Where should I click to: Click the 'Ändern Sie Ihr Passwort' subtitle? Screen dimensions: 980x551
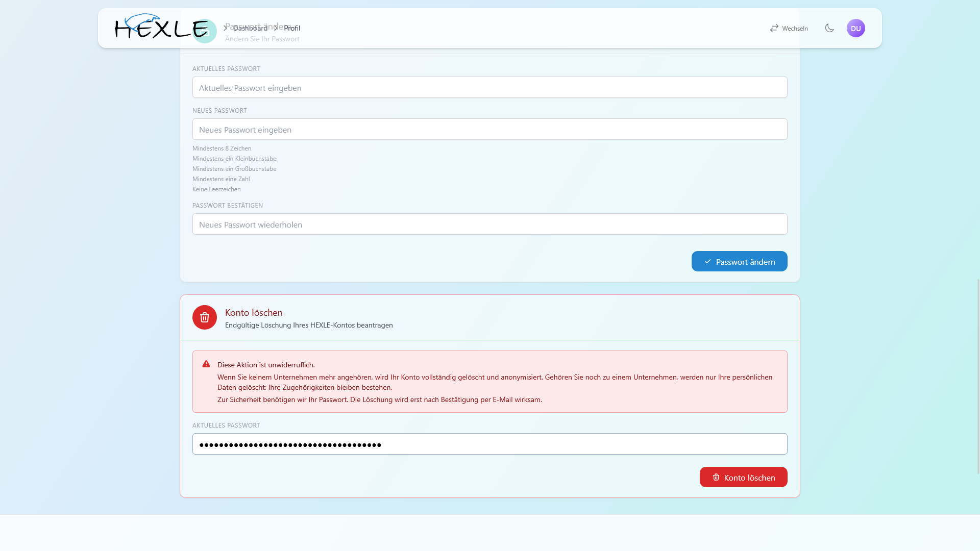coord(262,39)
